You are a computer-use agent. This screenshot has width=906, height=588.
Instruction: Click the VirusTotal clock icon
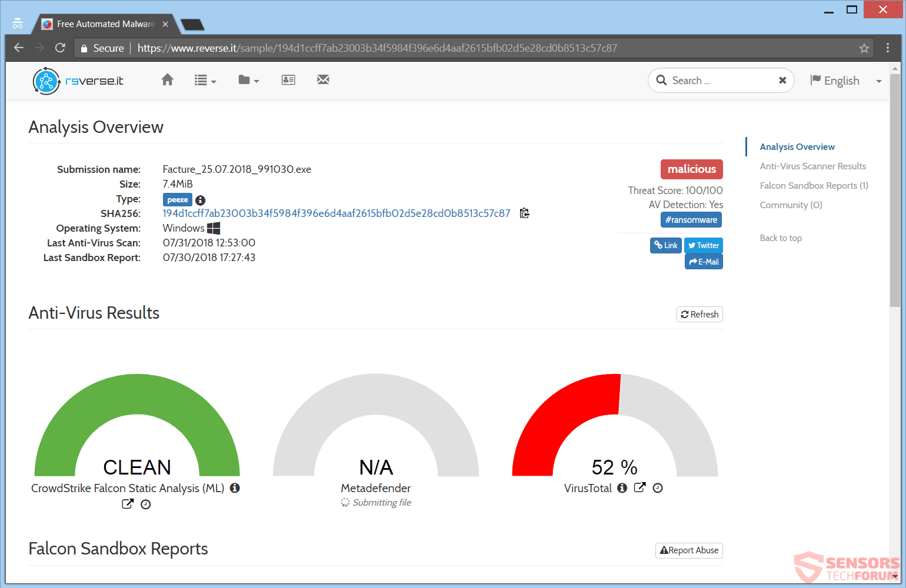click(x=658, y=487)
